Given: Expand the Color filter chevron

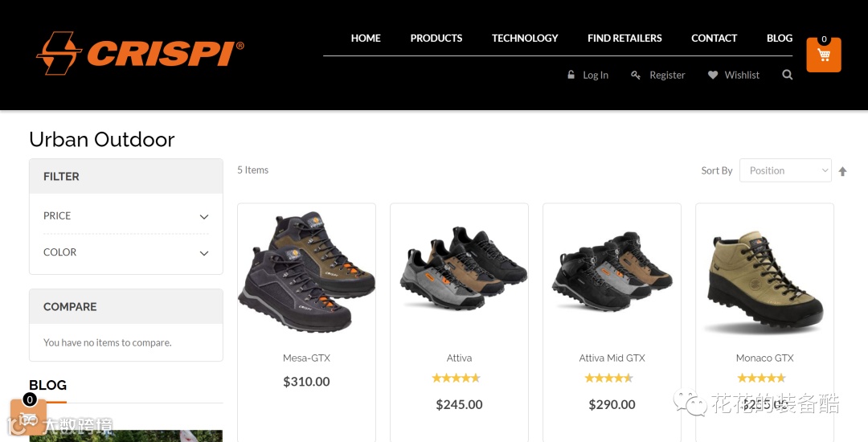Looking at the screenshot, I should click(203, 253).
